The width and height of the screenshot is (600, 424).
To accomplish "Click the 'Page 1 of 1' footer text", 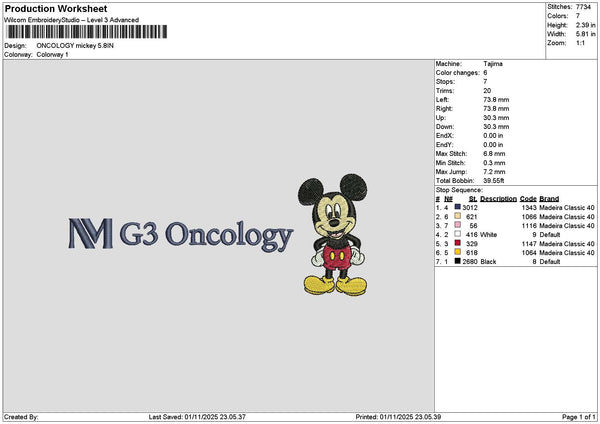I will [x=579, y=417].
